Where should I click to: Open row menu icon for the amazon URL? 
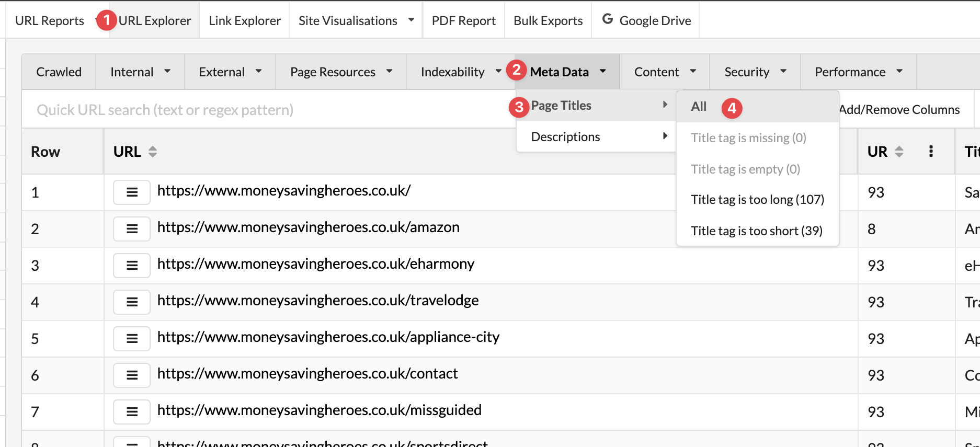pyautogui.click(x=132, y=229)
